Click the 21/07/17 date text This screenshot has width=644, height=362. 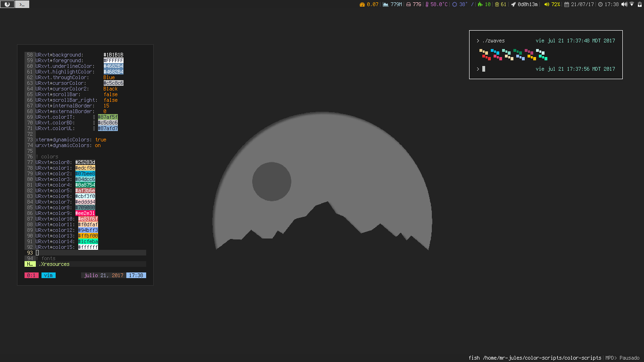pyautogui.click(x=583, y=4)
